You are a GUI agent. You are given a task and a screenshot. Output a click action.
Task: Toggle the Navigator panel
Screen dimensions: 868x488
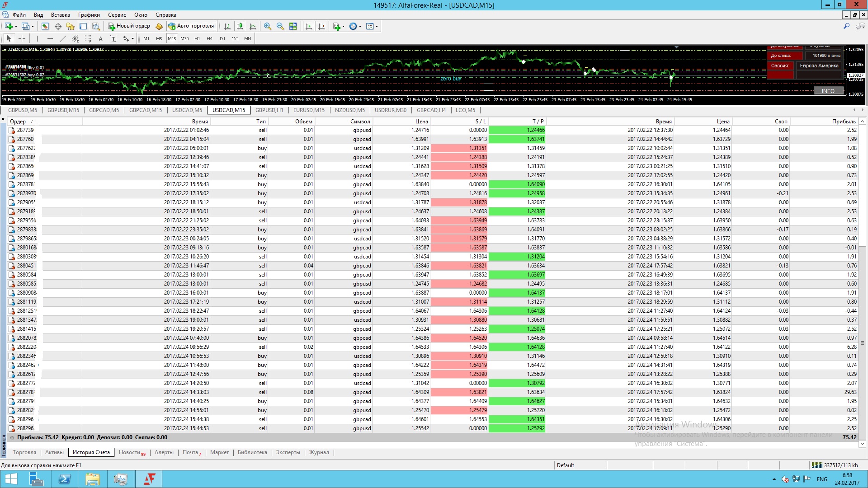pyautogui.click(x=71, y=26)
